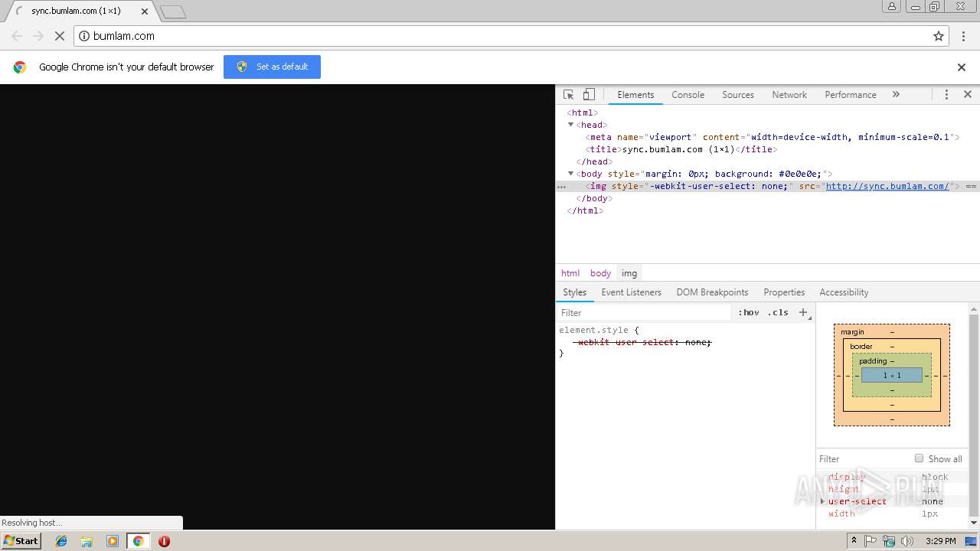Open a new browser tab
The height and width of the screenshot is (551, 980).
[173, 12]
